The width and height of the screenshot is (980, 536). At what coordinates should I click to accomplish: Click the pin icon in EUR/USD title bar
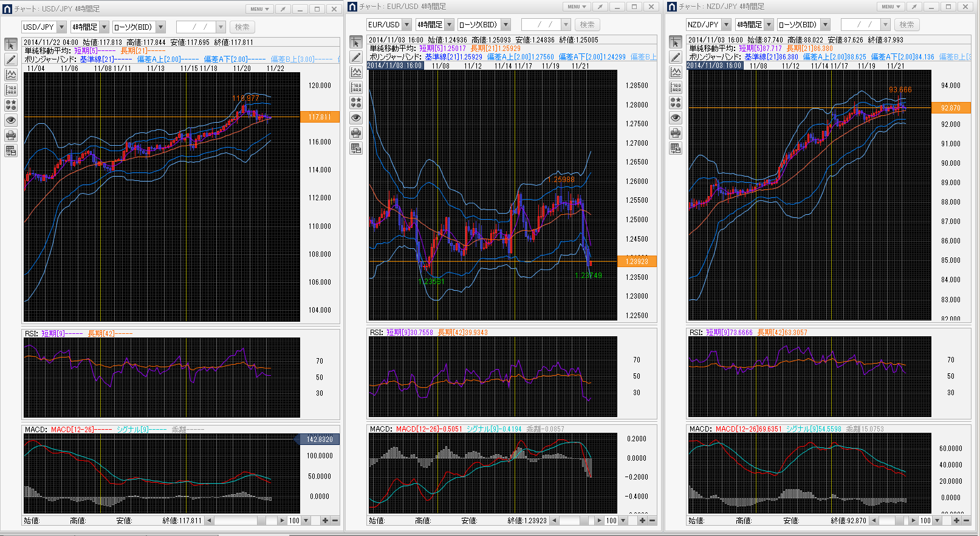click(600, 7)
